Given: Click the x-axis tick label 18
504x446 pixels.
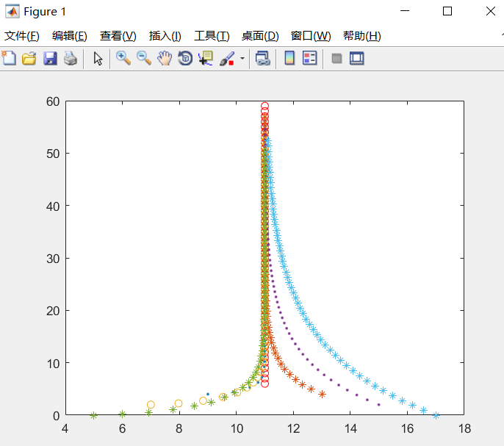Looking at the screenshot, I should point(464,428).
